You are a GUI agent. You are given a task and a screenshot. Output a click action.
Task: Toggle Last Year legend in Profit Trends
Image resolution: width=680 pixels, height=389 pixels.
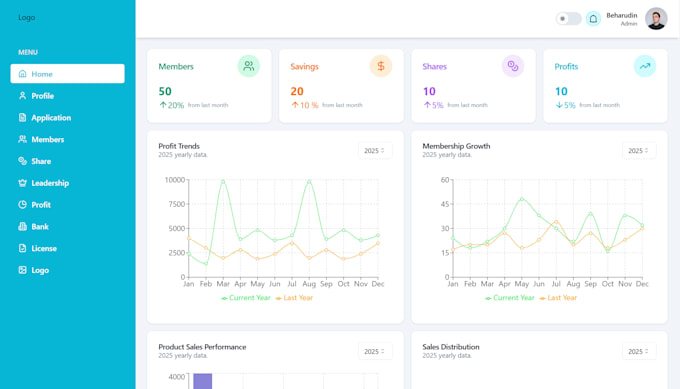click(x=294, y=298)
